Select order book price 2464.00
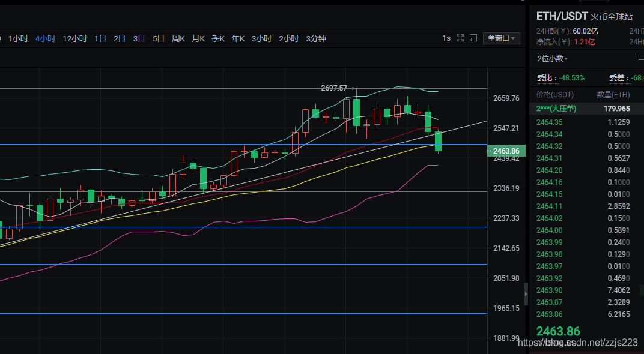Viewport: 644px width, 354px height. (x=550, y=230)
